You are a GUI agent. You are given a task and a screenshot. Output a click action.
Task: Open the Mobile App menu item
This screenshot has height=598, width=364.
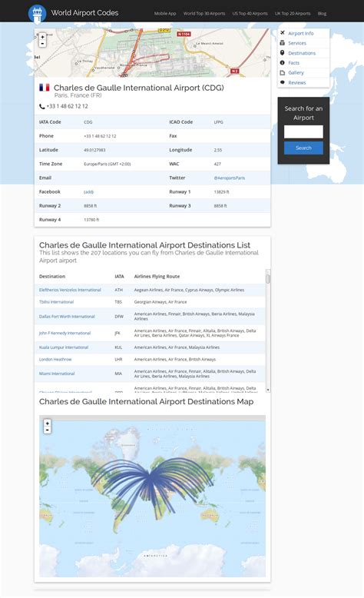pyautogui.click(x=165, y=13)
